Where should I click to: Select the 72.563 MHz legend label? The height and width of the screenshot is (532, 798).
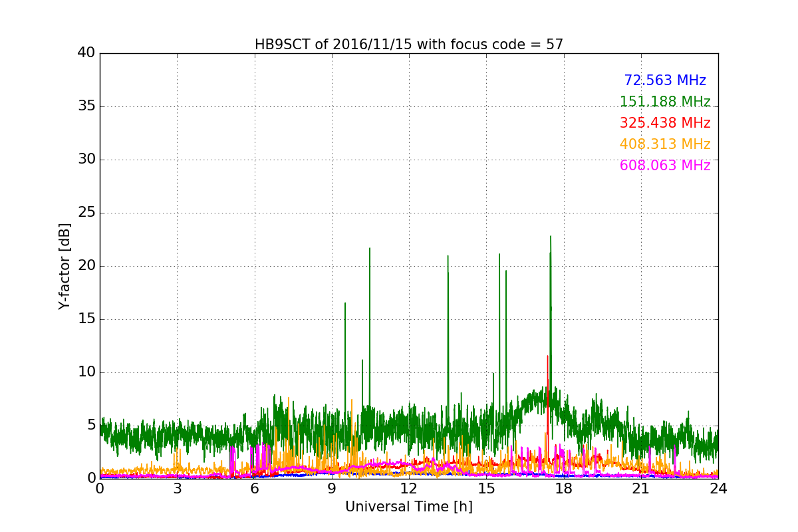(665, 80)
